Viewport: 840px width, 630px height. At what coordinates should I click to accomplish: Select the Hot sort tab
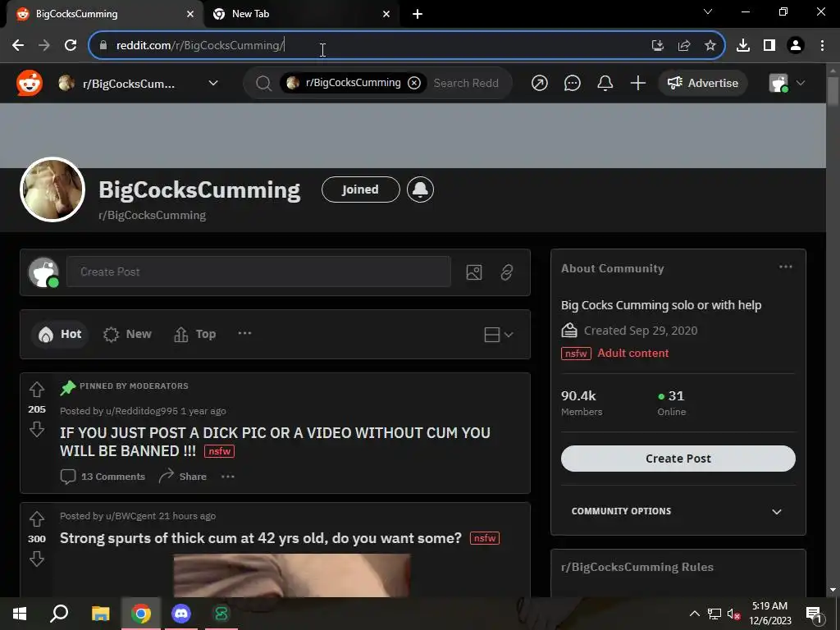click(x=60, y=335)
